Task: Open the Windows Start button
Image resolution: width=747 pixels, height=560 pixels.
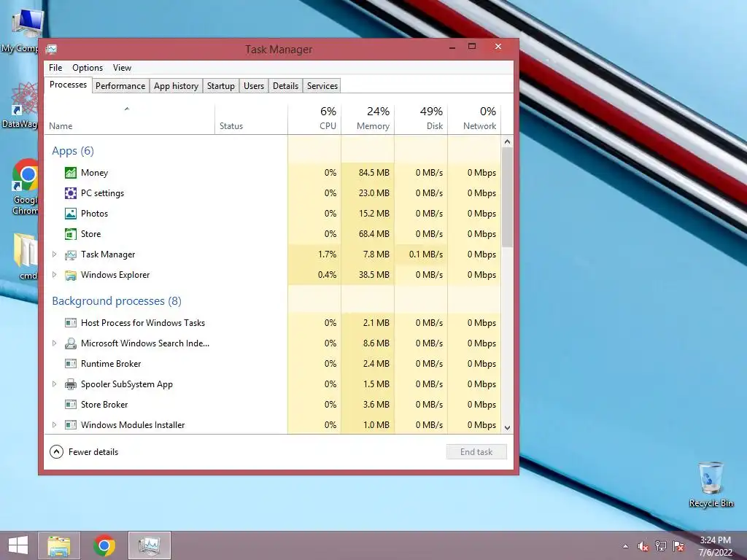Action: tap(18, 545)
